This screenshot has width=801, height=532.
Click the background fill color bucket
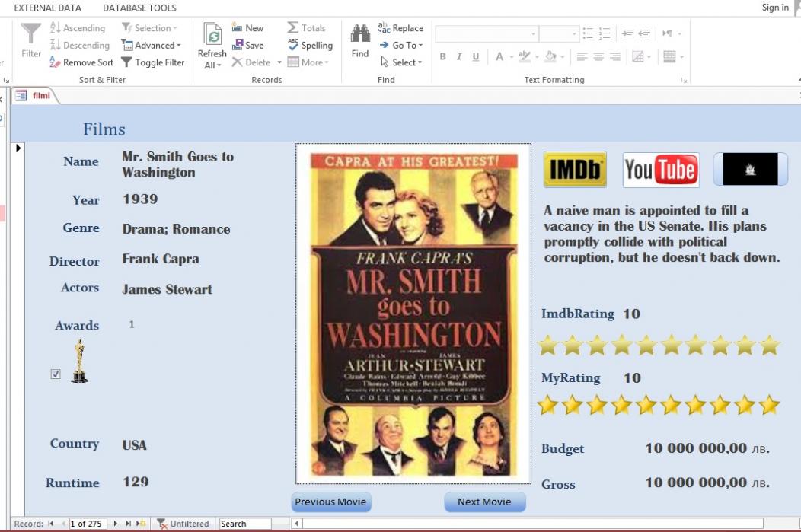[x=550, y=56]
